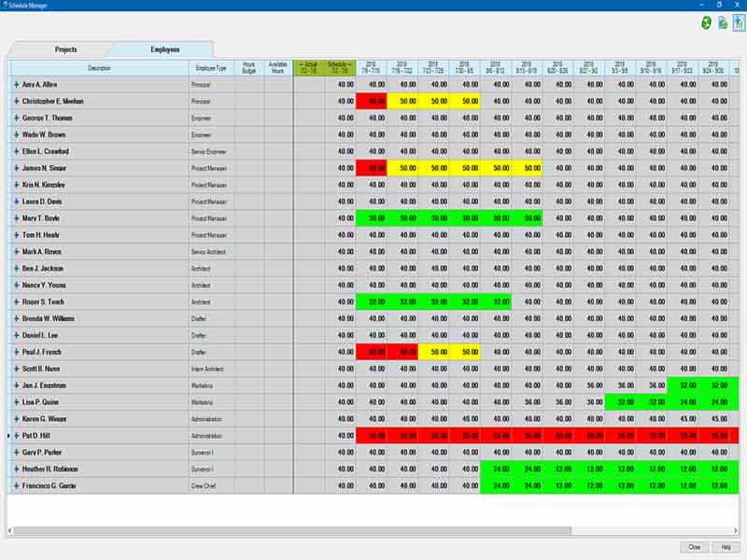This screenshot has width=747, height=560.
Task: Click Senior Engineer in Ellen L. Crawford row
Action: 208,152
